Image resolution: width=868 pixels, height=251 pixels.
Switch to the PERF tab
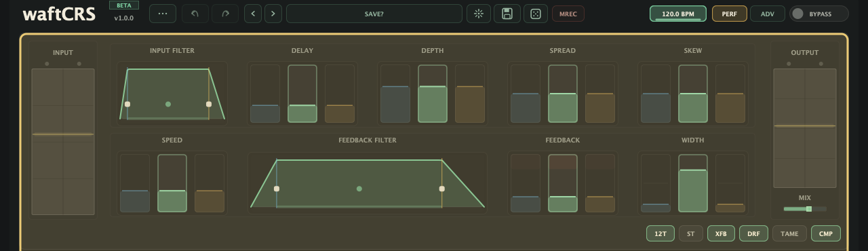click(730, 14)
